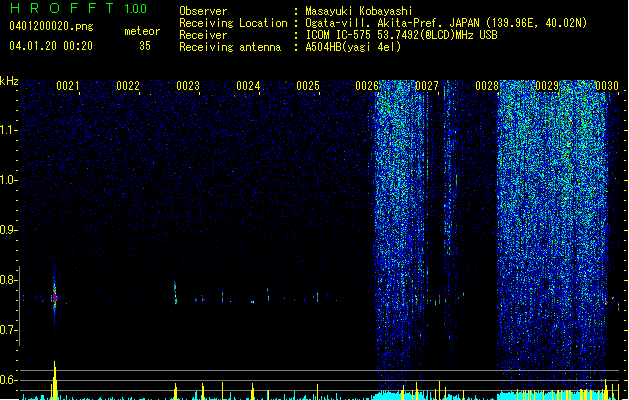Click the meteor count value 35
This screenshot has width=629, height=400.
point(145,46)
